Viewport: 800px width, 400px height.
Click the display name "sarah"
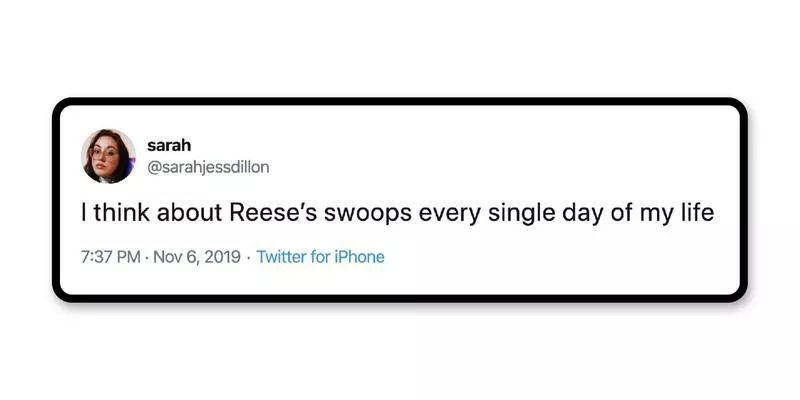coord(167,145)
